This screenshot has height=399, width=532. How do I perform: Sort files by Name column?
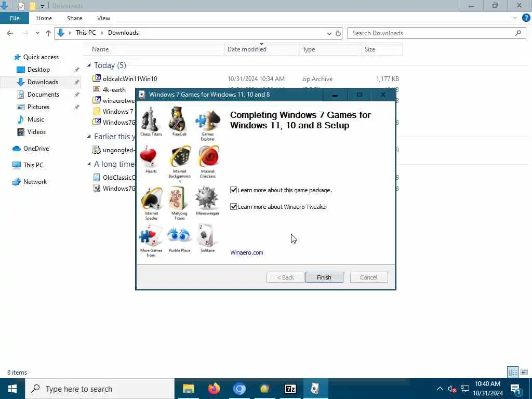pyautogui.click(x=154, y=49)
